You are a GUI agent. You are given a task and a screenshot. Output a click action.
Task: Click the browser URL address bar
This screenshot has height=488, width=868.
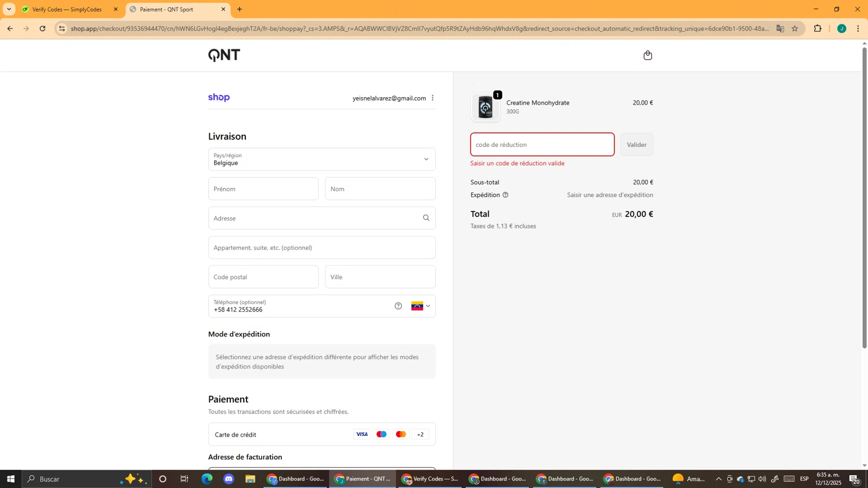point(420,28)
